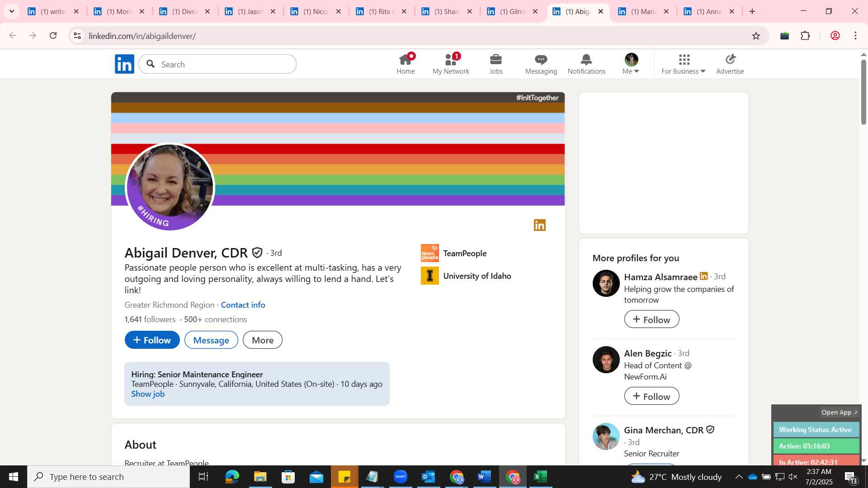Reload the page
Screen dimensions: 868x488
click(x=53, y=36)
